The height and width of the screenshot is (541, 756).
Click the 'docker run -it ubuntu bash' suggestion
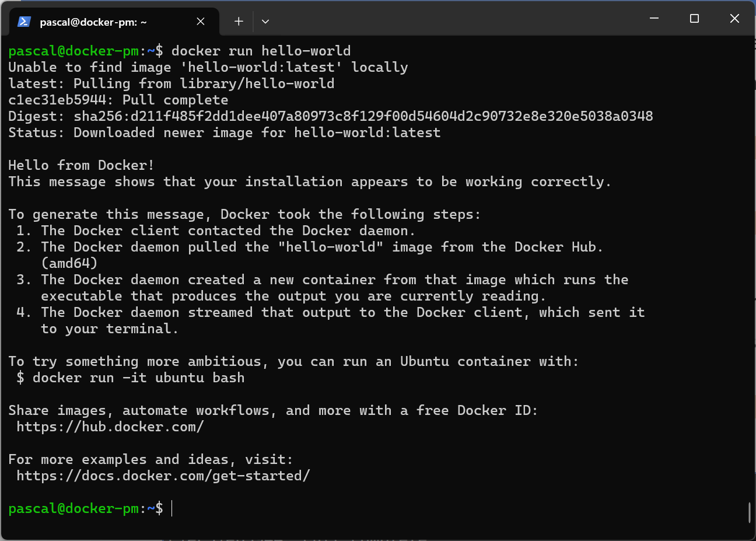coord(139,378)
